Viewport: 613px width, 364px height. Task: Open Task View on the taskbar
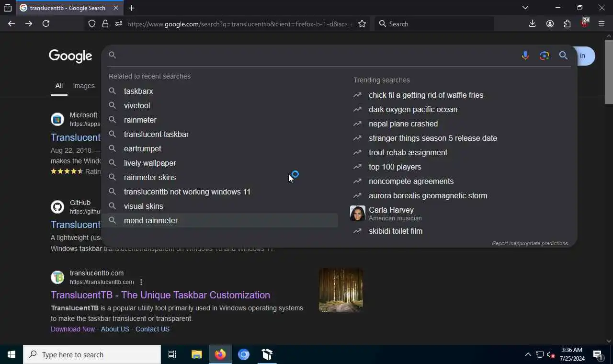tap(172, 354)
